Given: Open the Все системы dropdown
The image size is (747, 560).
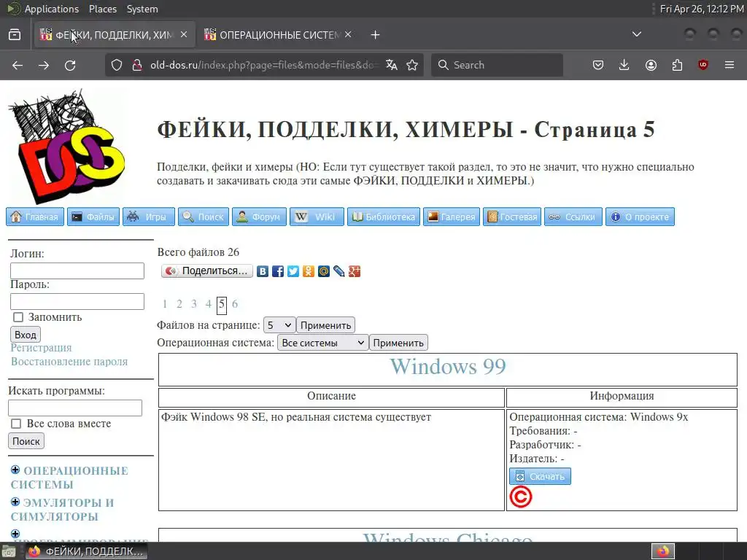Looking at the screenshot, I should coord(323,343).
